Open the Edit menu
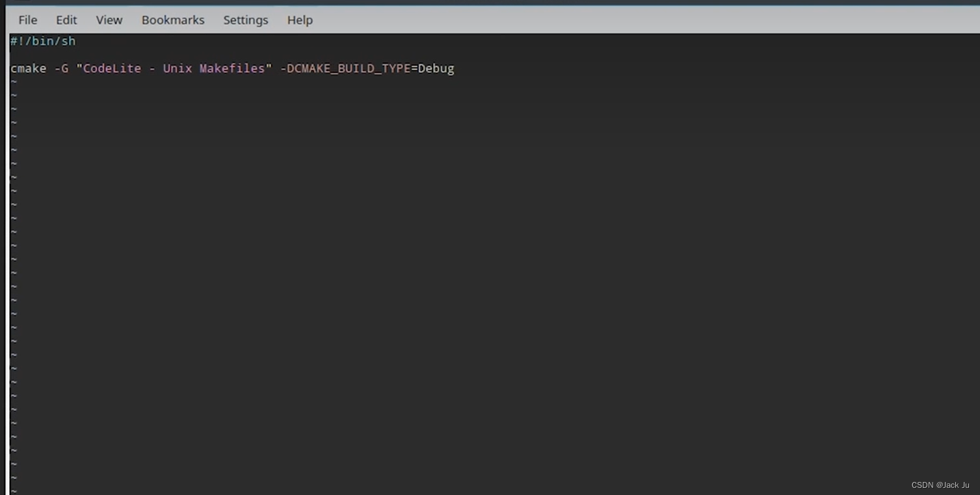The width and height of the screenshot is (980, 495). click(66, 20)
